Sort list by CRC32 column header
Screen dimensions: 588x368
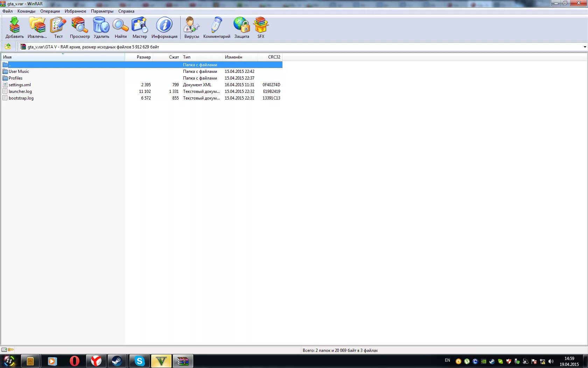[x=270, y=57]
